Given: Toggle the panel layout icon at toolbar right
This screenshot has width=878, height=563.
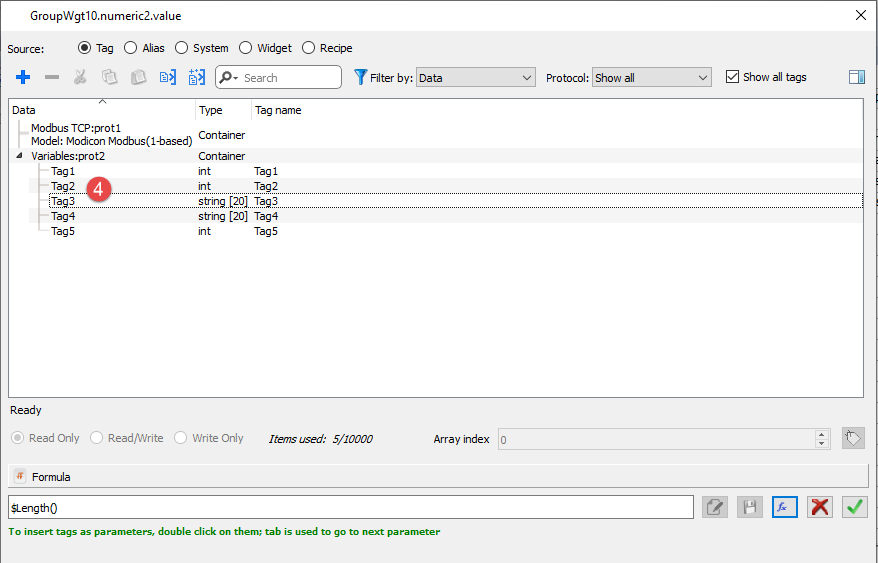Looking at the screenshot, I should pyautogui.click(x=856, y=77).
